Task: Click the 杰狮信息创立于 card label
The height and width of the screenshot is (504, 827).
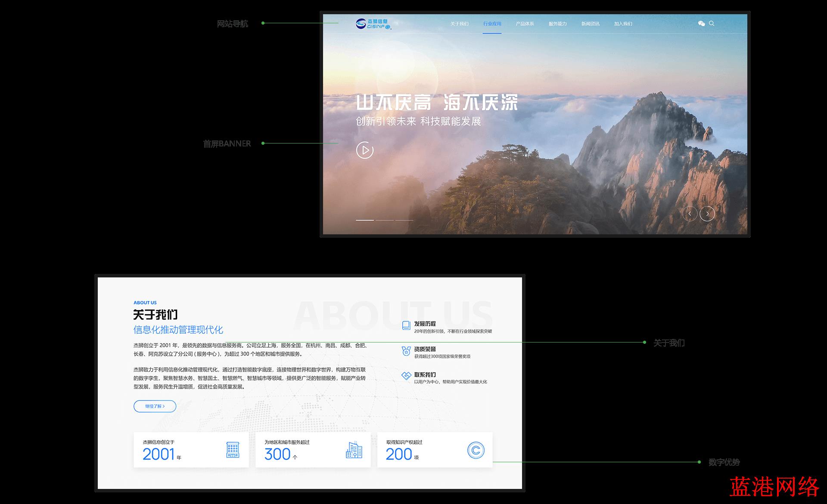Action: [x=159, y=442]
